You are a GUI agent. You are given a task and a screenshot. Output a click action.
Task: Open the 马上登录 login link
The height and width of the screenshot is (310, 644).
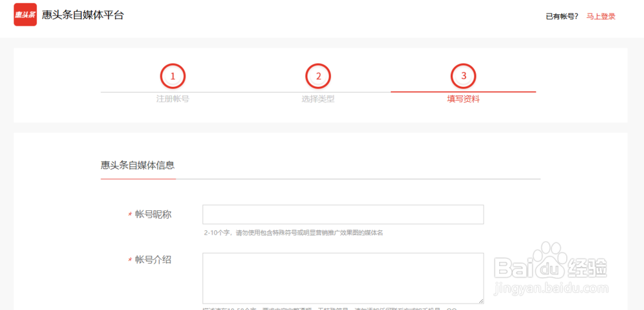(600, 17)
